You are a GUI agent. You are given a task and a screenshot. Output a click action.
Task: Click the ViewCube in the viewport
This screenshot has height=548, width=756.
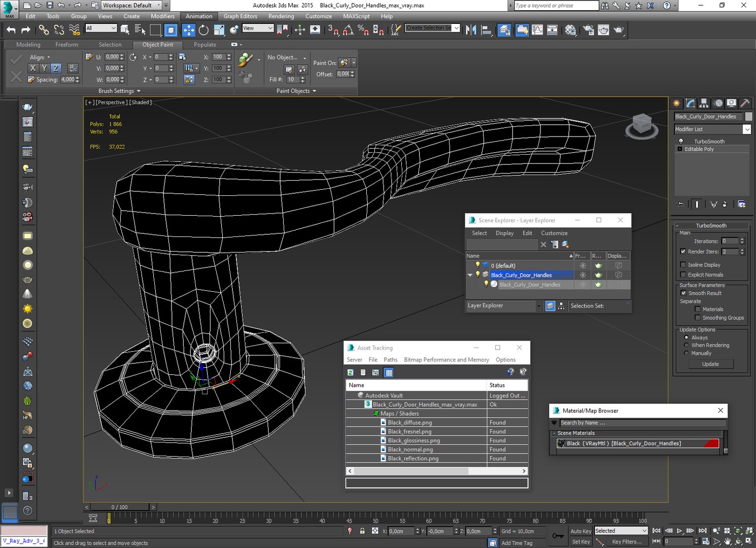[641, 125]
